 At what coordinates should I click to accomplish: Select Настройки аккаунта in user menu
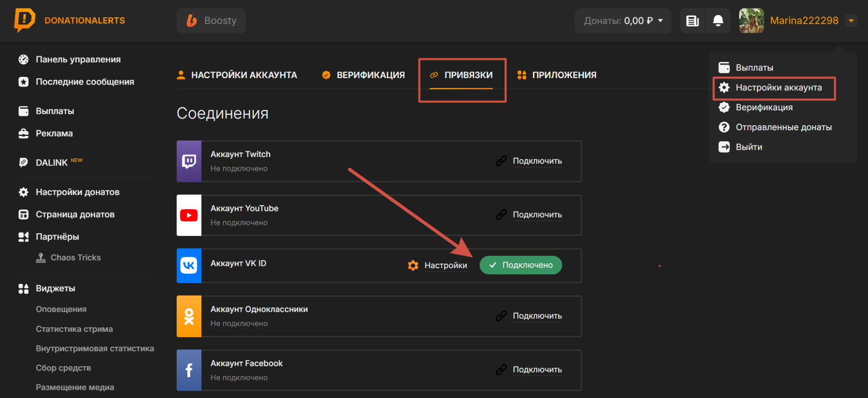point(778,88)
